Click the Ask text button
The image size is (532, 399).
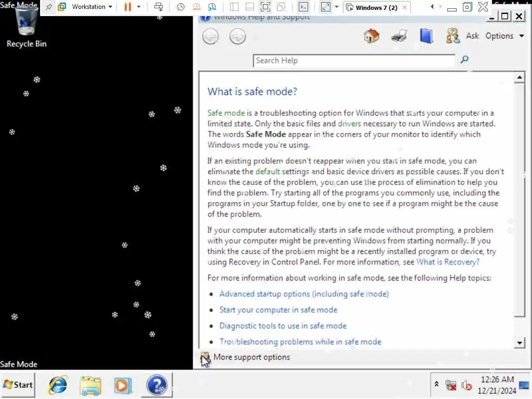click(472, 36)
